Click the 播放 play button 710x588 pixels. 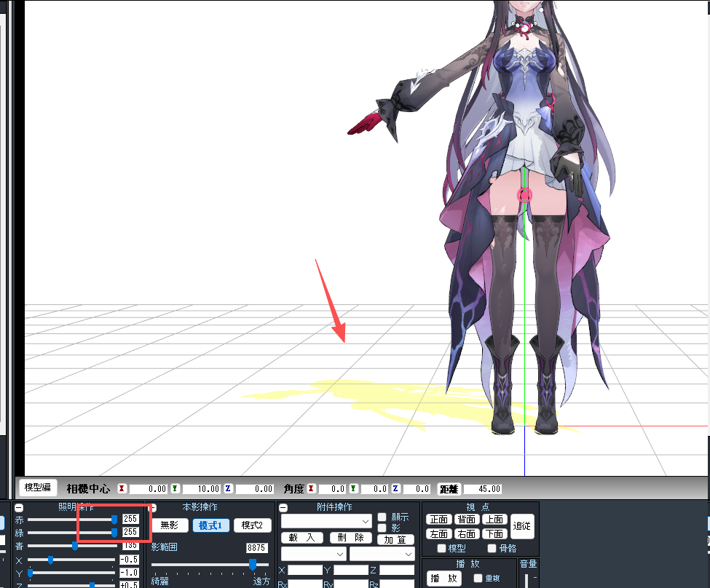point(443,579)
